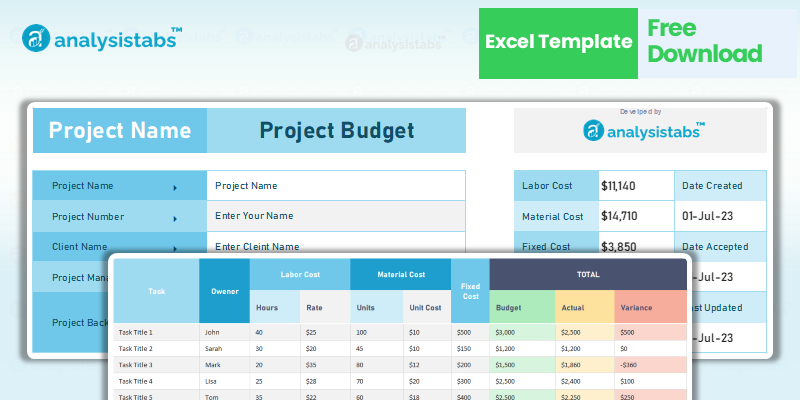Select the Task Title 1 cell
The height and width of the screenshot is (400, 800).
click(157, 332)
